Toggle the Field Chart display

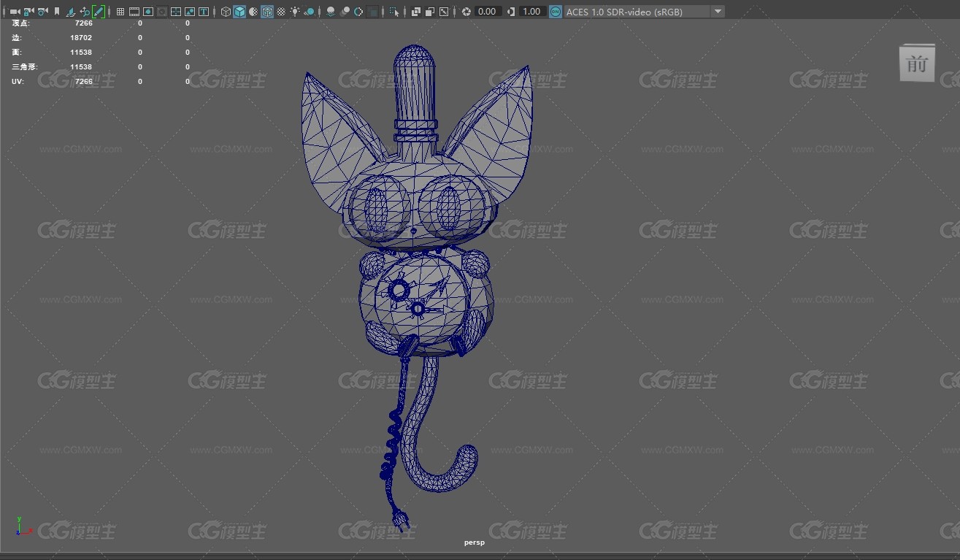pos(176,12)
